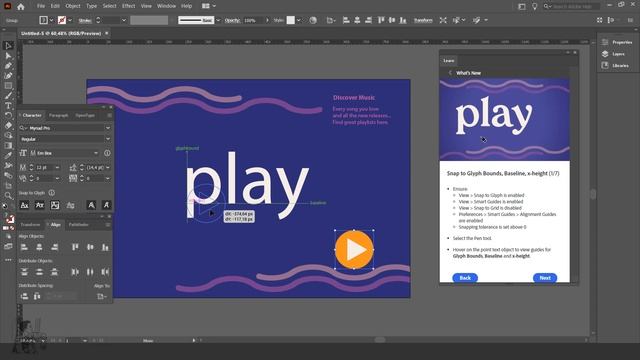Open the Object menu
This screenshot has height=360, width=640.
73,6
